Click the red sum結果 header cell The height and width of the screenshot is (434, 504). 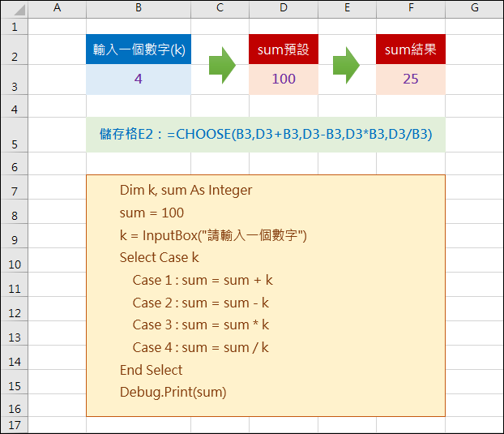click(411, 49)
